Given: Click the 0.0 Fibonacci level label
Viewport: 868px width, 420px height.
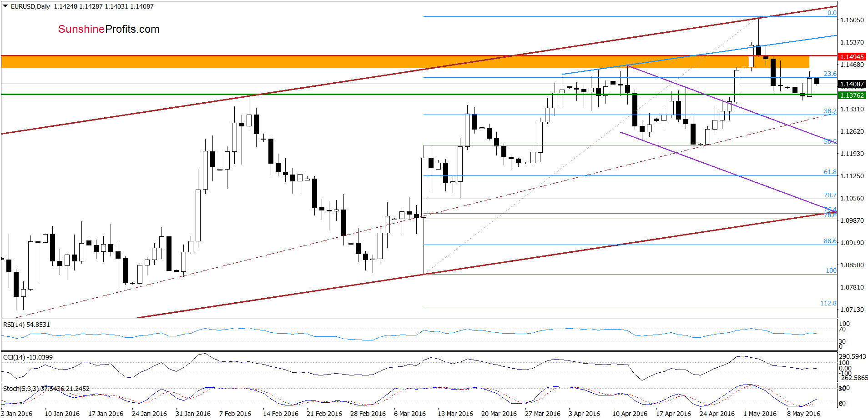Looking at the screenshot, I should [832, 13].
